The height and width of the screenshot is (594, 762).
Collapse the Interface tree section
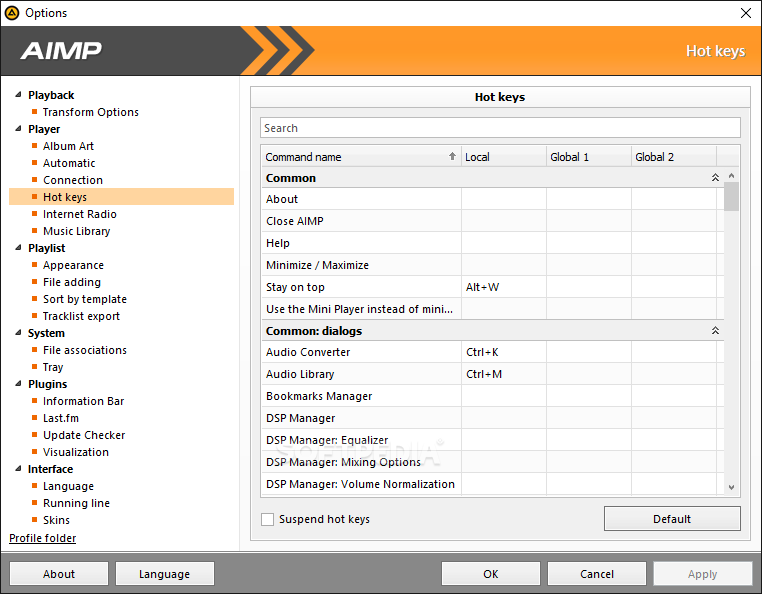18,469
